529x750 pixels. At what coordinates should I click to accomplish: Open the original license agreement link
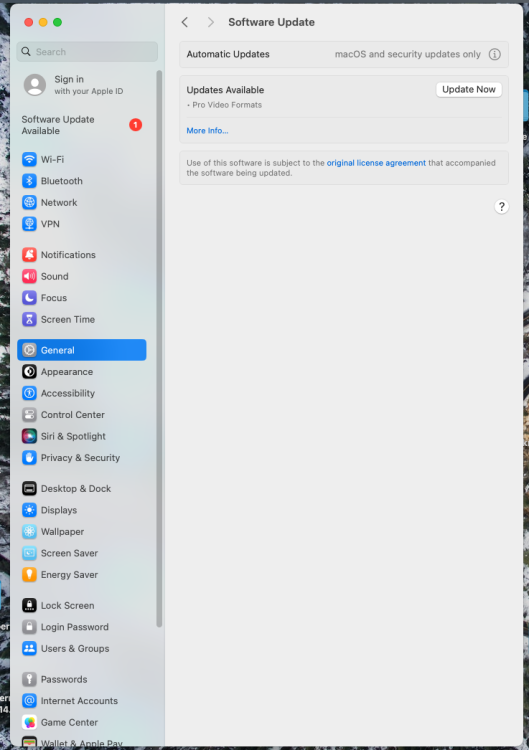point(376,163)
